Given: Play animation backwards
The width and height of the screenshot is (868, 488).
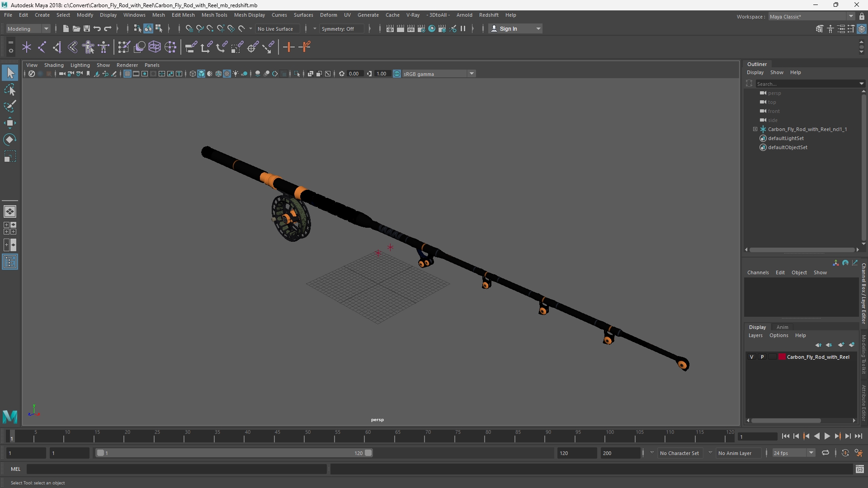Looking at the screenshot, I should pyautogui.click(x=817, y=436).
